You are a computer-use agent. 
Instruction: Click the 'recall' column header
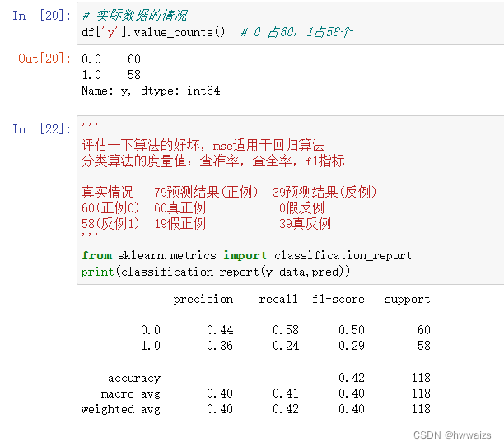pyautogui.click(x=278, y=300)
